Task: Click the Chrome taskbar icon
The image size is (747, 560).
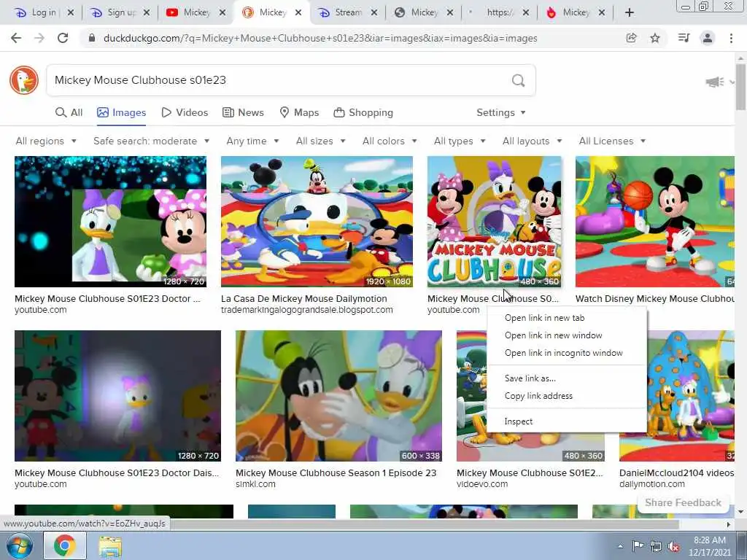Action: (65, 545)
